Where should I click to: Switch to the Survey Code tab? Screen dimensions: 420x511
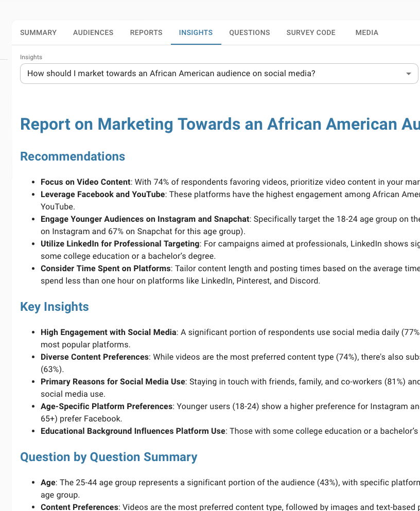coord(311,32)
